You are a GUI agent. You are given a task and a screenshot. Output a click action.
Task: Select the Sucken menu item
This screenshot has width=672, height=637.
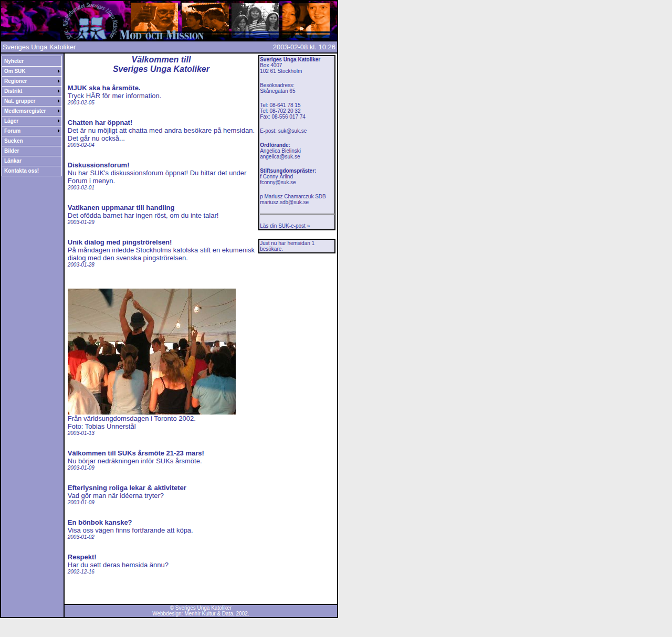click(31, 141)
